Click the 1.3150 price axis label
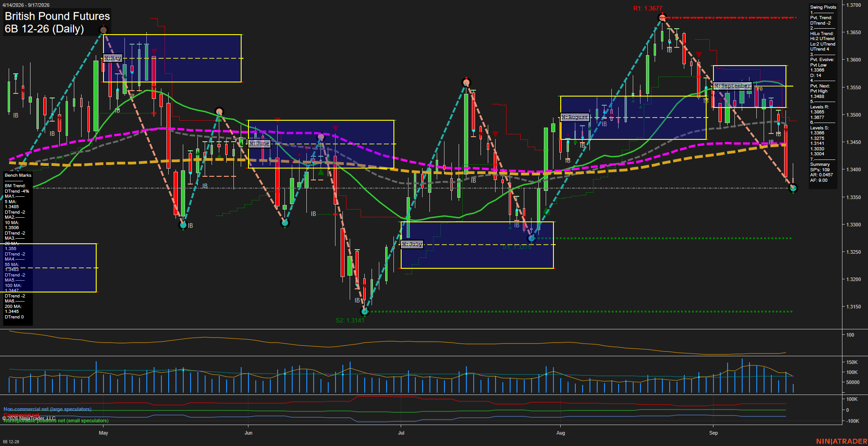The width and height of the screenshot is (868, 446). [854, 307]
